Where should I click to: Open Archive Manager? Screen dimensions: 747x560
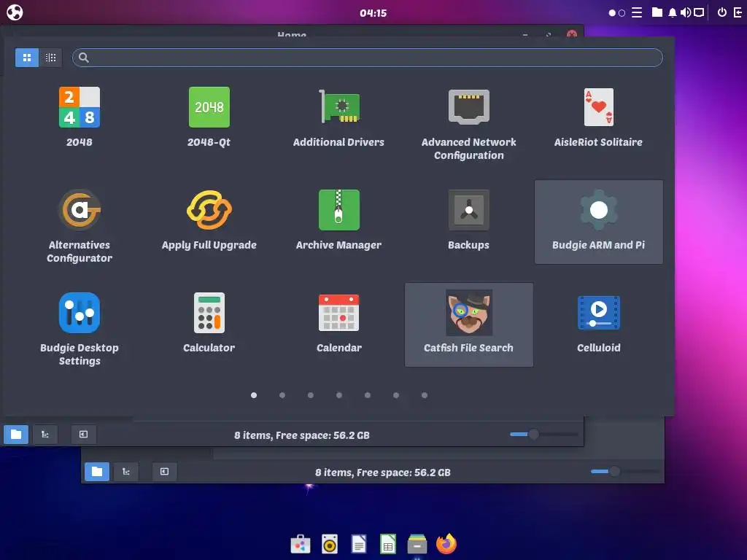coord(338,220)
